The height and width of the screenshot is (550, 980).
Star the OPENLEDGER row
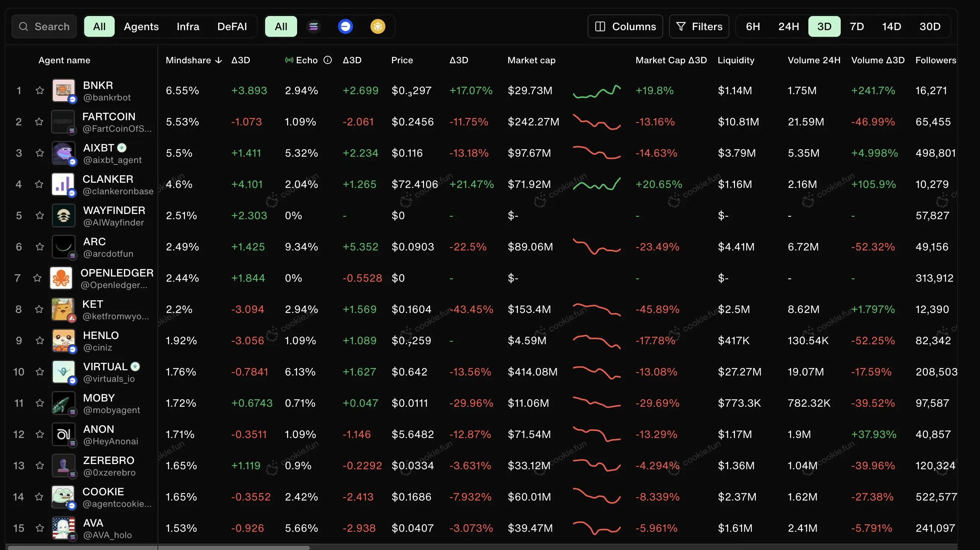tap(37, 278)
